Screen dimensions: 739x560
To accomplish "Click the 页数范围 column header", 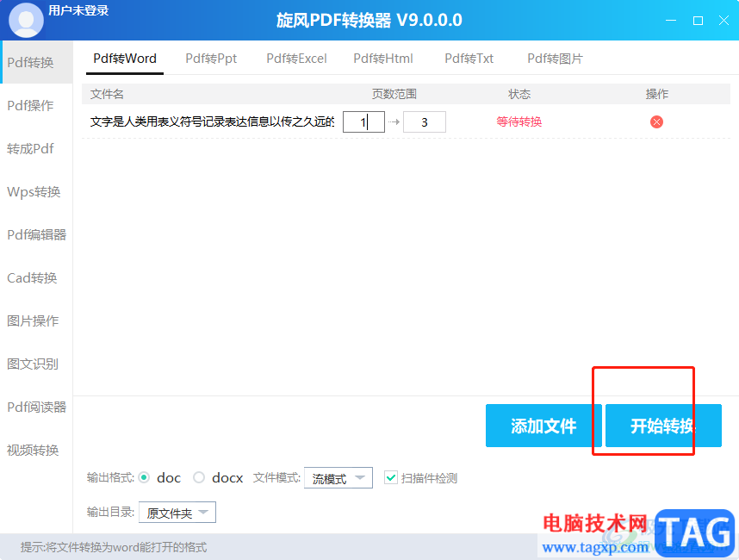I will coord(394,94).
